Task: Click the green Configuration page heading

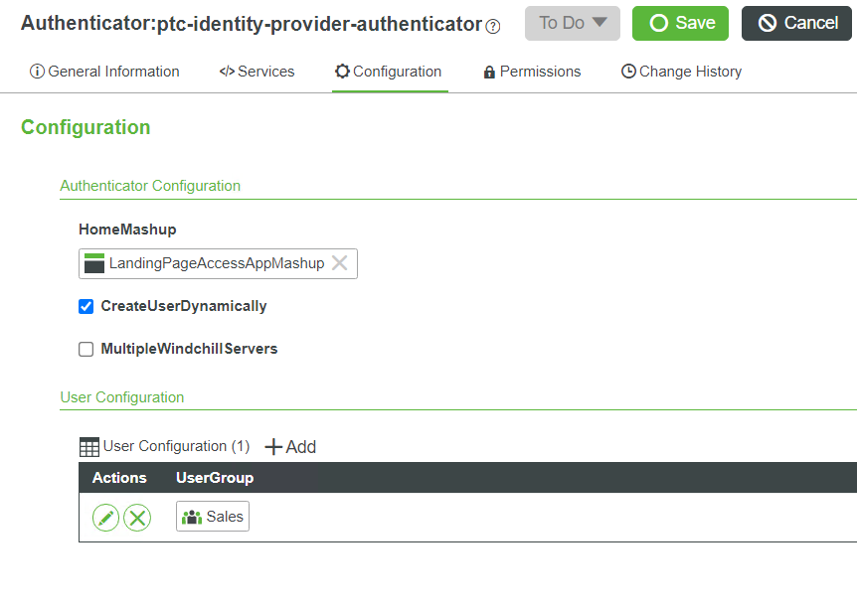Action: pyautogui.click(x=86, y=127)
